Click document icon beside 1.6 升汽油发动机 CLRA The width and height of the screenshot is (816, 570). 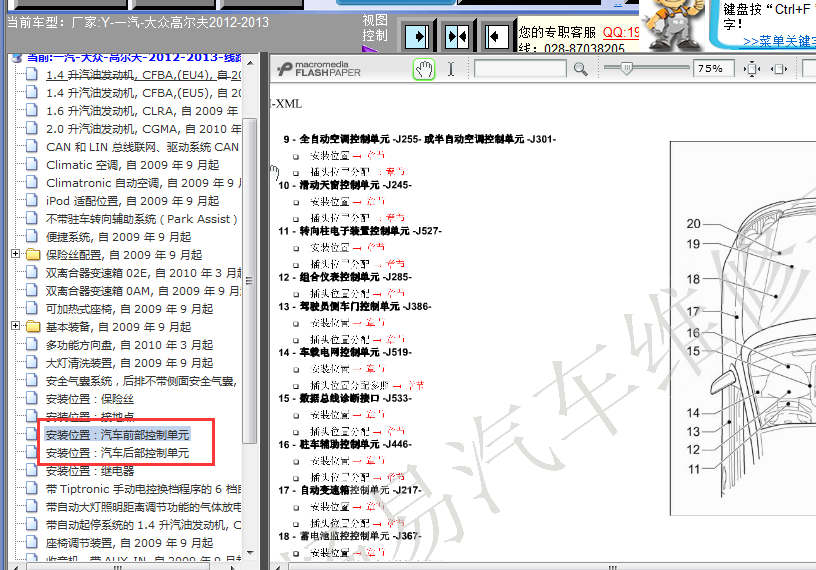point(32,110)
